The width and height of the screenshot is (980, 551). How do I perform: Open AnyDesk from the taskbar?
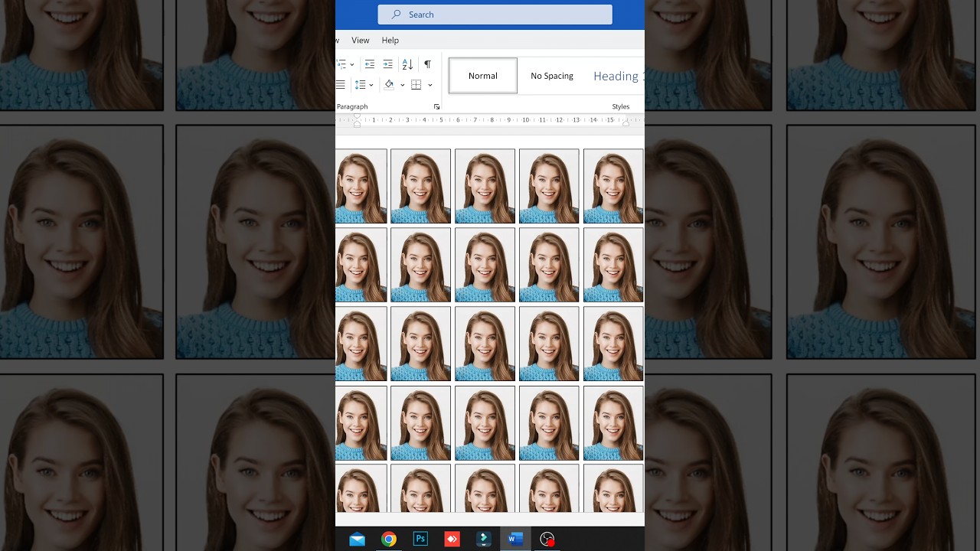tap(452, 540)
